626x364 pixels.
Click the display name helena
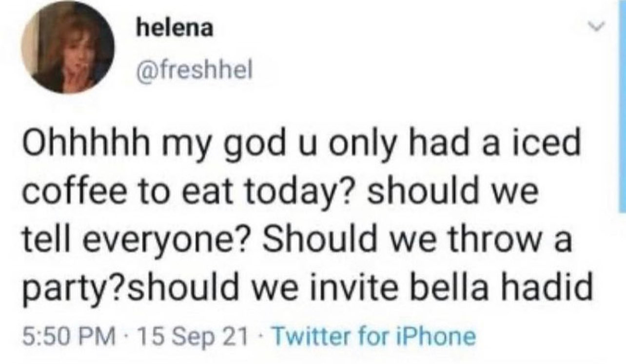[x=175, y=29]
